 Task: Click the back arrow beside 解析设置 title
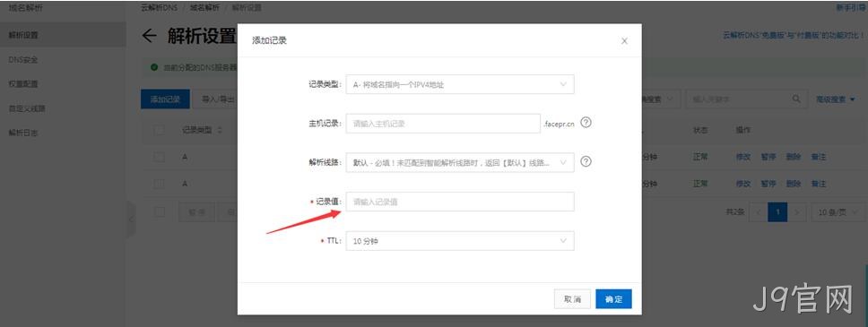(x=150, y=37)
